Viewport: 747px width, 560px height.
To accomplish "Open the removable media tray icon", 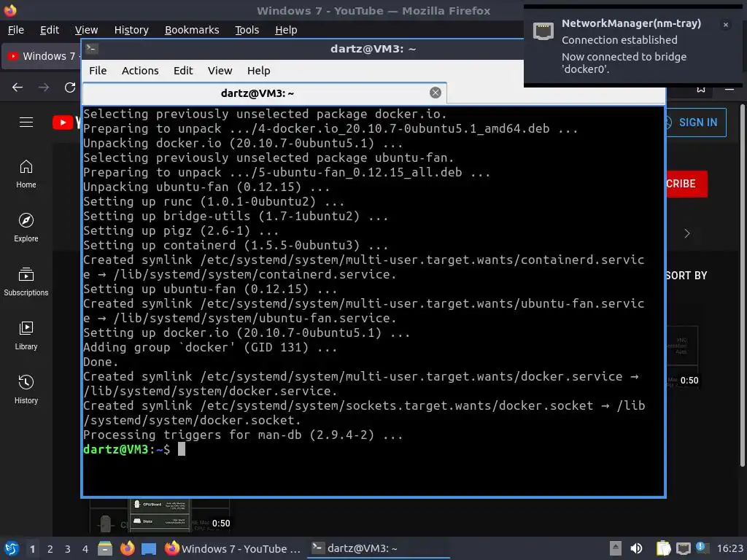I will [616, 548].
